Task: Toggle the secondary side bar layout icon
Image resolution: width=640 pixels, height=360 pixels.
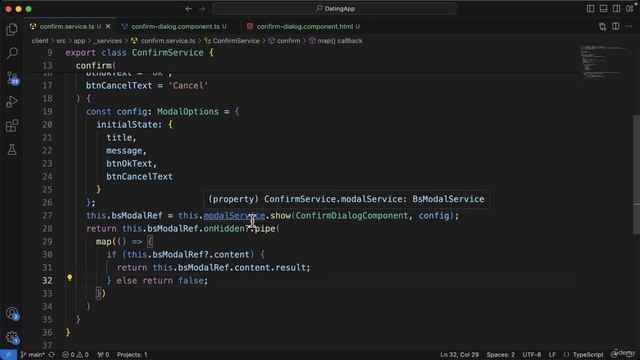Action: click(x=616, y=9)
